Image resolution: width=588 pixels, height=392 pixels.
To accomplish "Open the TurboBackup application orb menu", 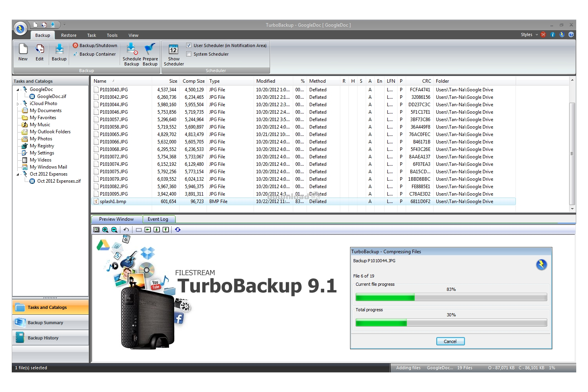I will [20, 29].
